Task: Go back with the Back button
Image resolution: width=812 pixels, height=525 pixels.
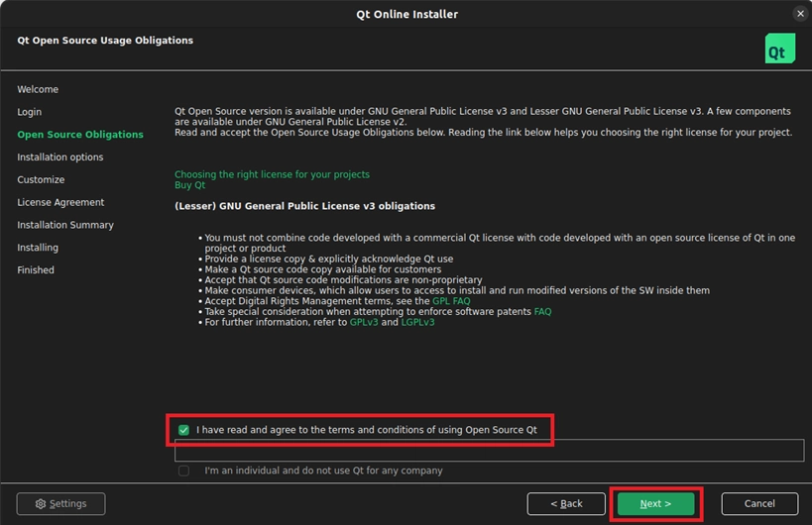Action: pyautogui.click(x=565, y=503)
